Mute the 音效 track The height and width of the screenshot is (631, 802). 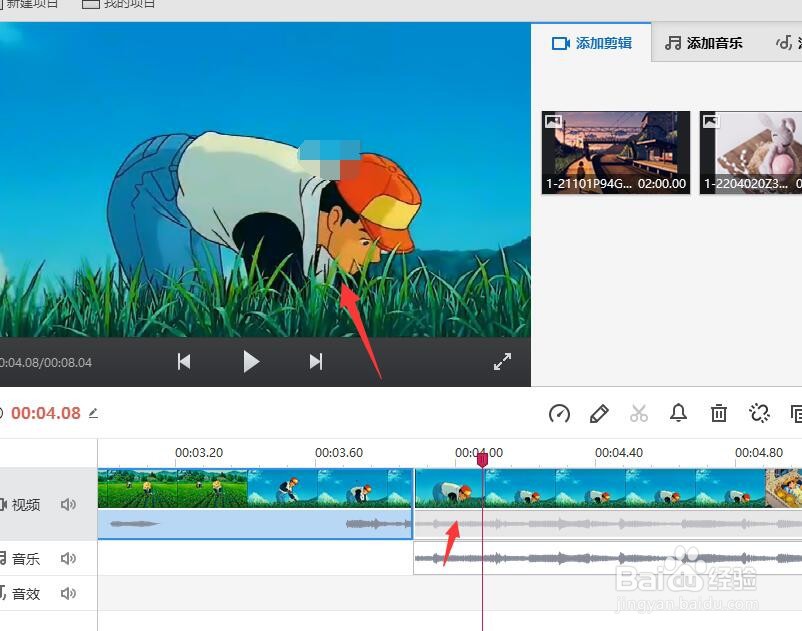(69, 593)
